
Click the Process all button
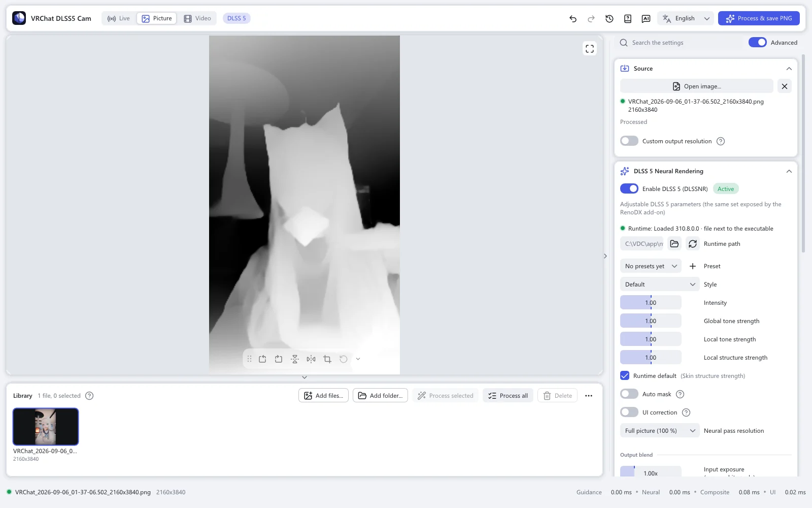[508, 396]
